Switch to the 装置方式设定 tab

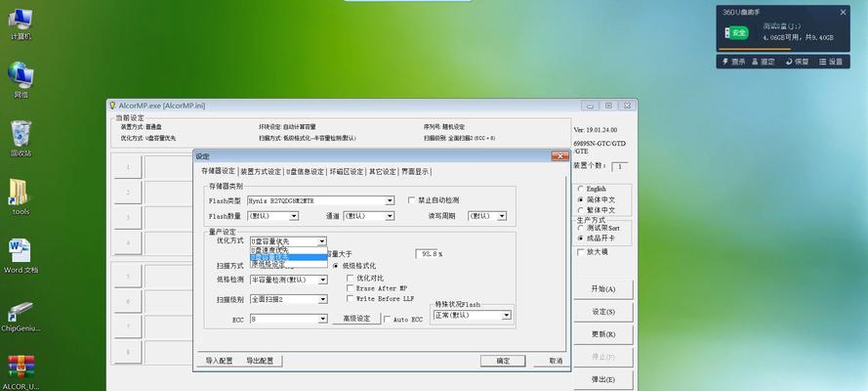click(262, 172)
